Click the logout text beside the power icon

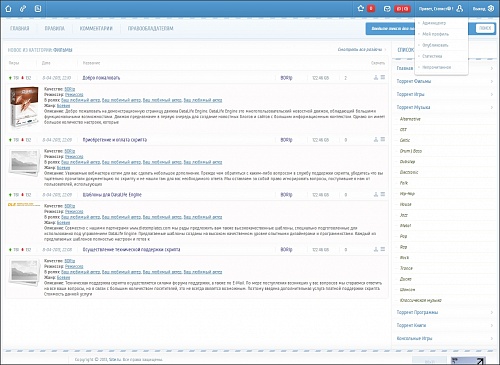(x=479, y=9)
